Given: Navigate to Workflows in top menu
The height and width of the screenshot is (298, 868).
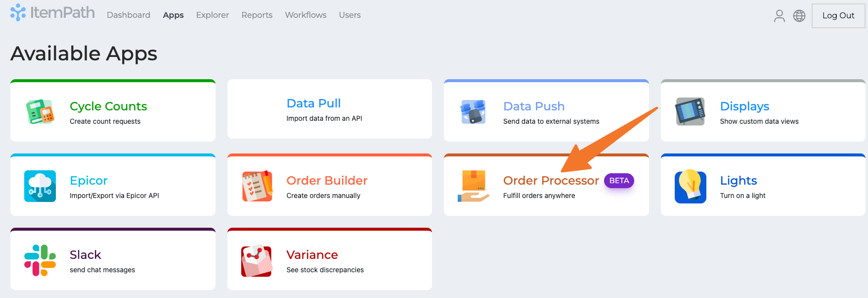Looking at the screenshot, I should pyautogui.click(x=305, y=15).
